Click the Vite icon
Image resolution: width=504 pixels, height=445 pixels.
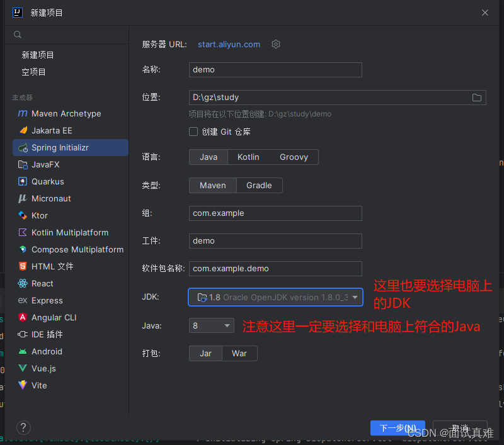23,385
